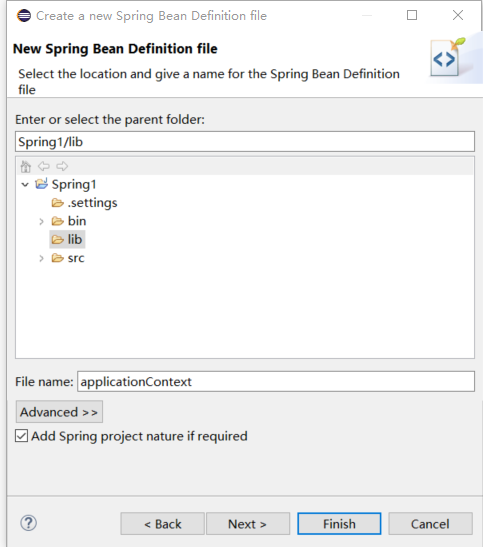This screenshot has height=547, width=483.
Task: Click the home icon in folder tree toolbar
Action: [26, 166]
